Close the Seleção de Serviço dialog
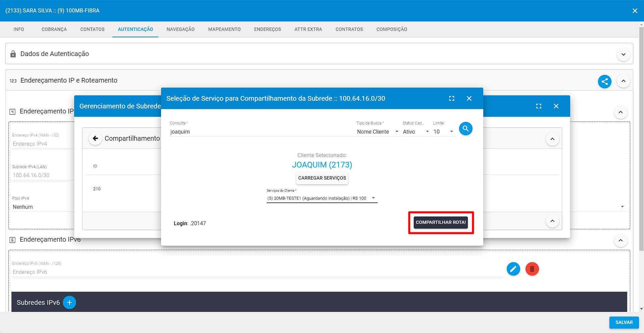Screen dimensions: 644x333 point(469,98)
